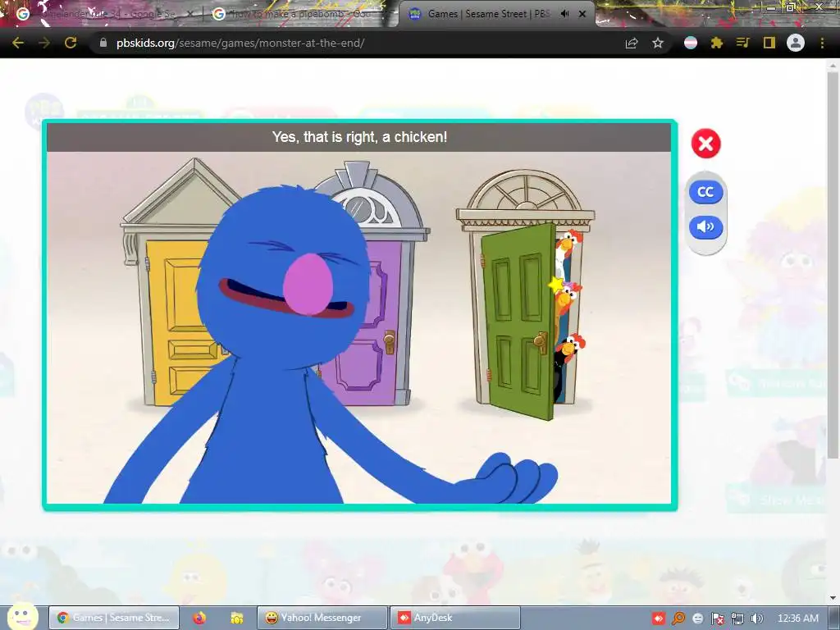Open the Action Center flag tray icon
This screenshot has width=840, height=630.
point(717,619)
